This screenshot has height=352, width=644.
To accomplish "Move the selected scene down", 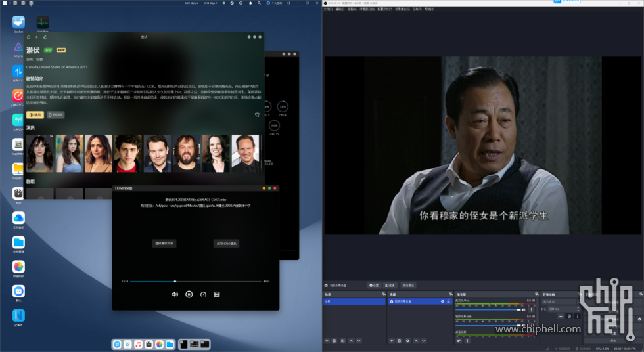I will click(x=359, y=341).
